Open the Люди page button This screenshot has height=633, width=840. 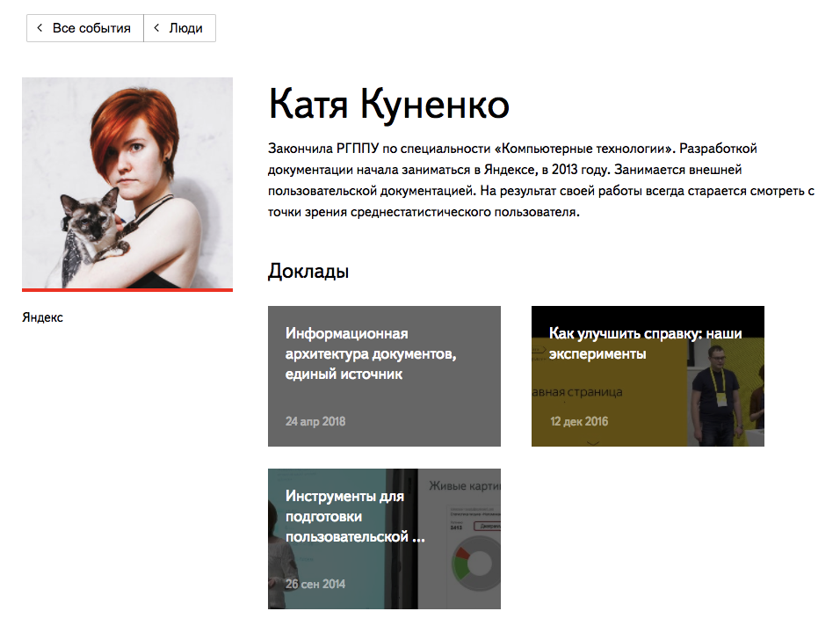point(179,28)
